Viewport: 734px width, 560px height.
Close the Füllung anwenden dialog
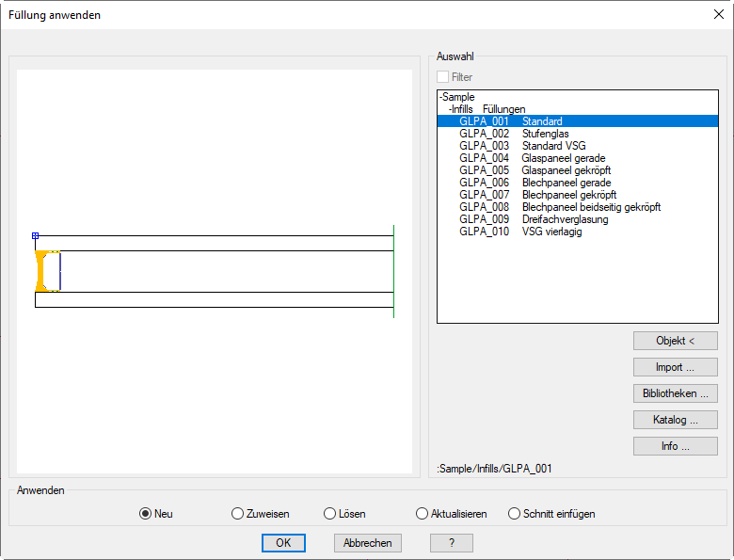[718, 14]
